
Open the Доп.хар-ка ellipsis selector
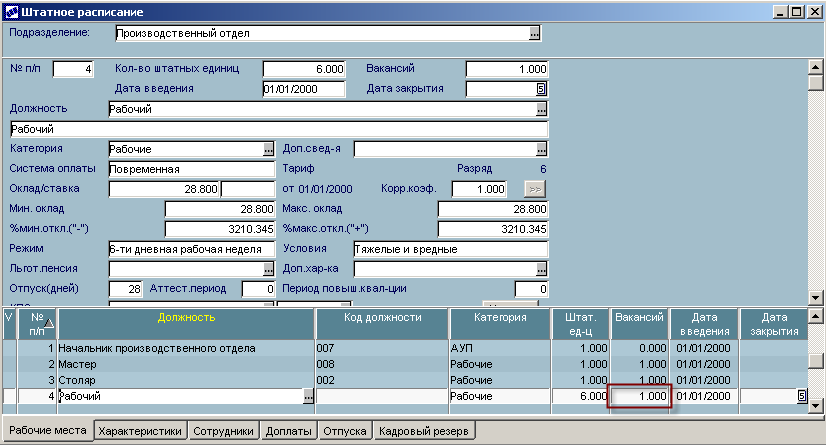541,269
